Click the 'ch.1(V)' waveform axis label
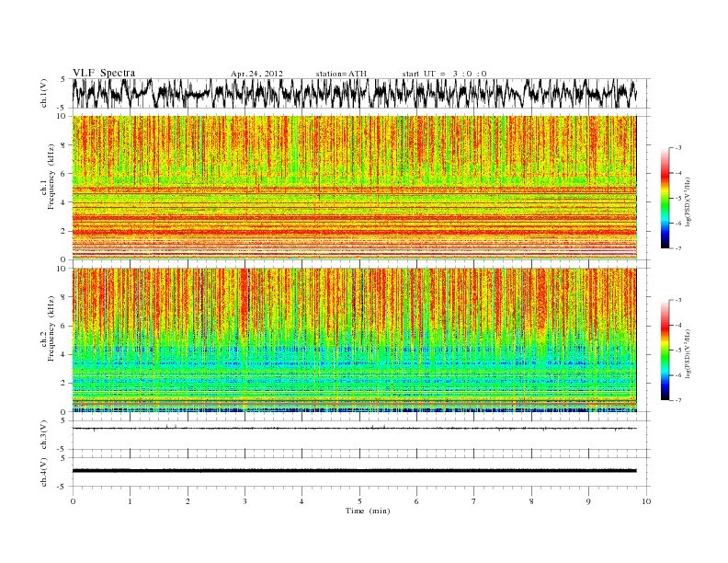 [x=44, y=93]
